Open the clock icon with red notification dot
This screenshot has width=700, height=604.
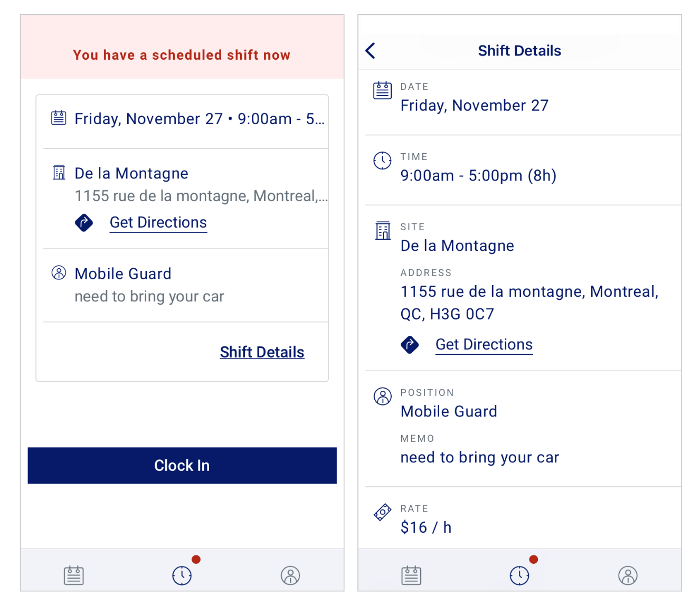182,575
